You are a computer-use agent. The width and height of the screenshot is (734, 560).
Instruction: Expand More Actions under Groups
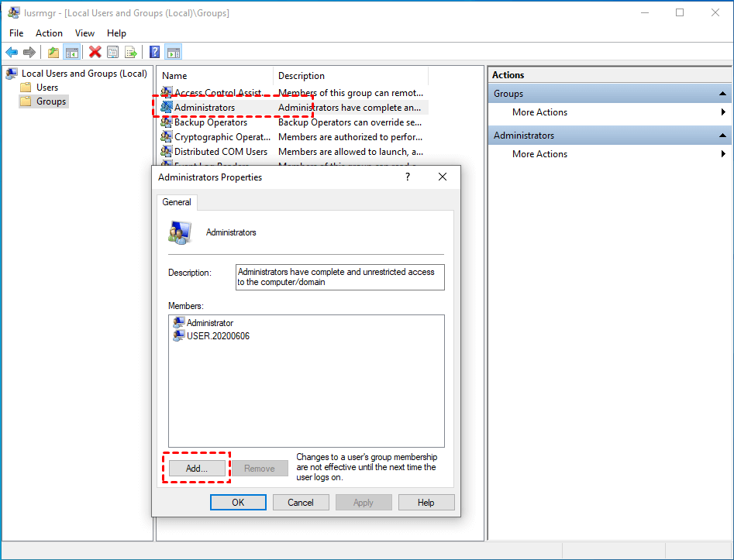click(x=539, y=112)
